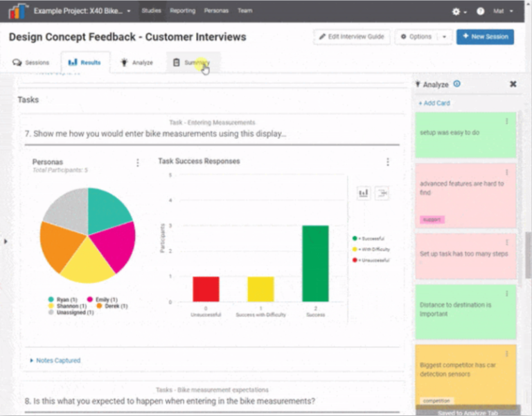532x416 pixels.
Task: Open the Reporting menu
Action: 181,11
